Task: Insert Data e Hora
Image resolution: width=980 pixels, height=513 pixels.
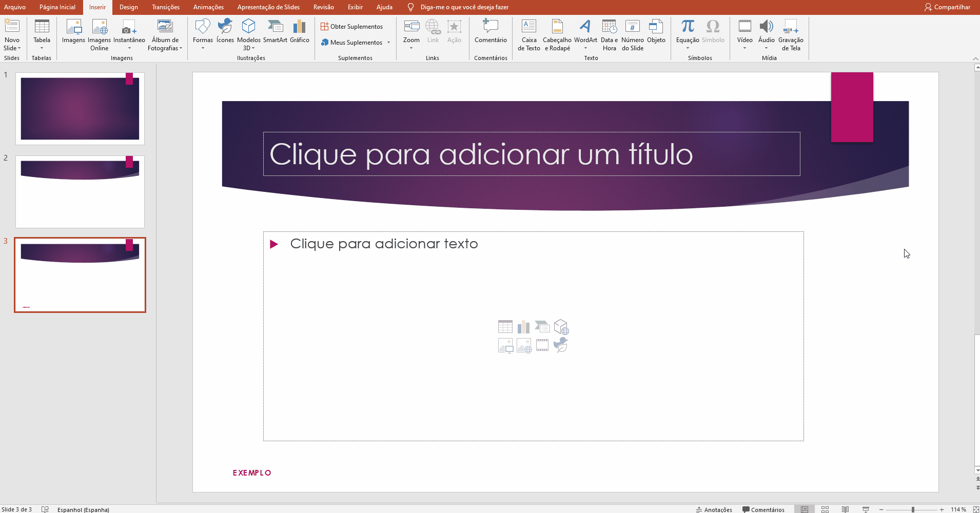Action: 609,35
